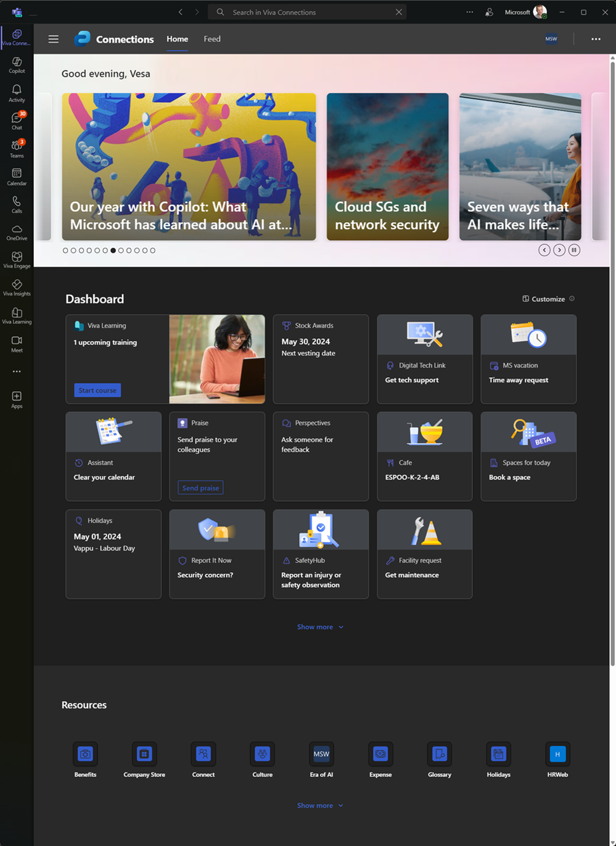616x846 pixels.
Task: Switch to the Feed tab
Action: [x=212, y=39]
